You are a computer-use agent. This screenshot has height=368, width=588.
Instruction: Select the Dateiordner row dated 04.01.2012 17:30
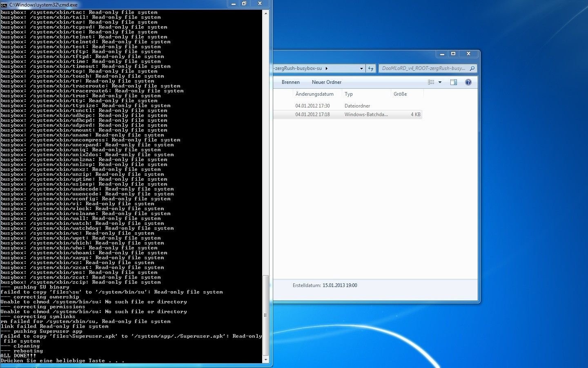tap(347, 106)
